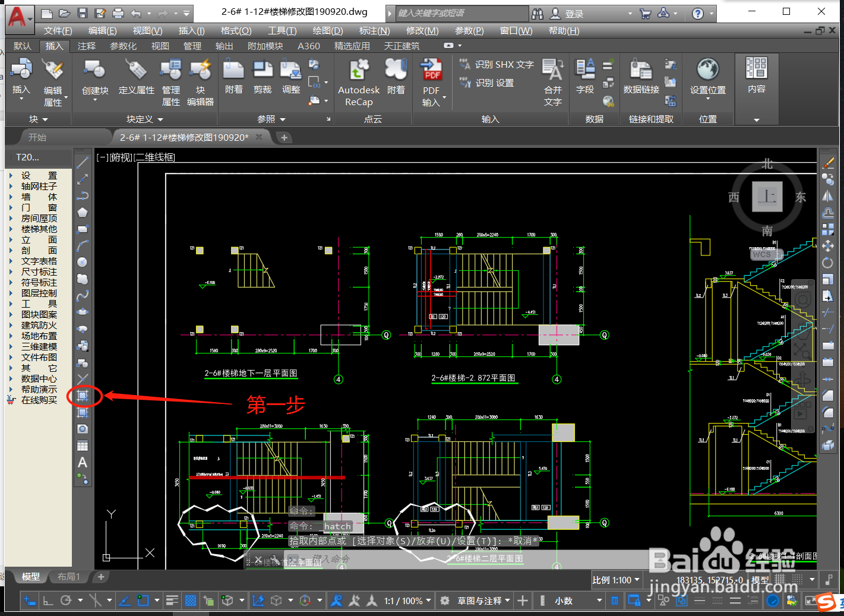Select the Arc draw tool

[x=83, y=245]
